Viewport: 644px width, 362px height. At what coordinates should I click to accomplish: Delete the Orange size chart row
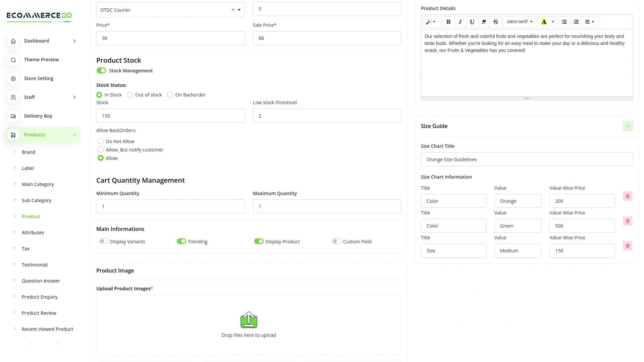pos(628,196)
